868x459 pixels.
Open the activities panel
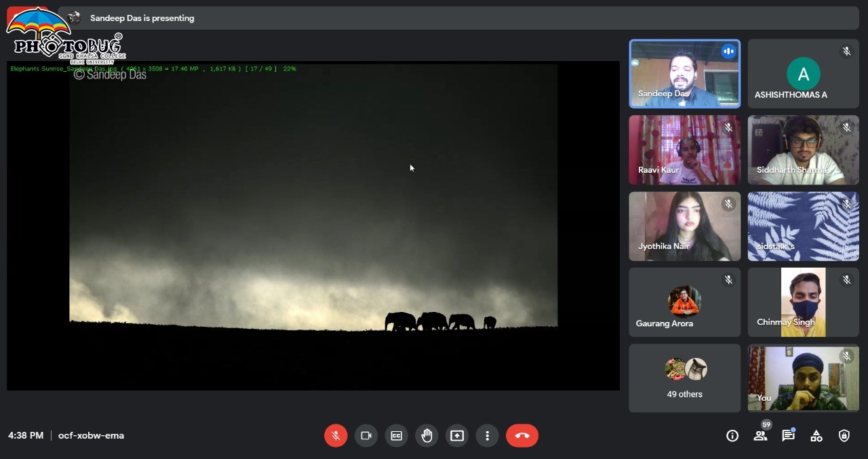(x=816, y=436)
